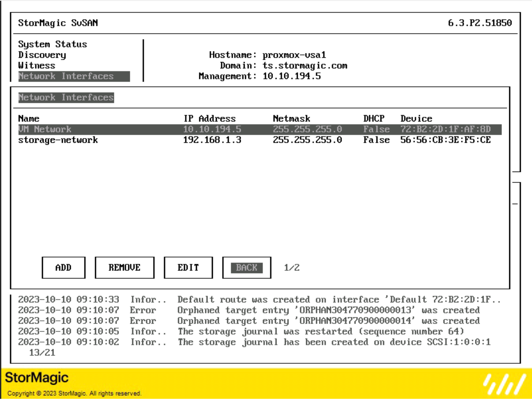
Task: Select the VM Network interface row
Action: [260, 129]
